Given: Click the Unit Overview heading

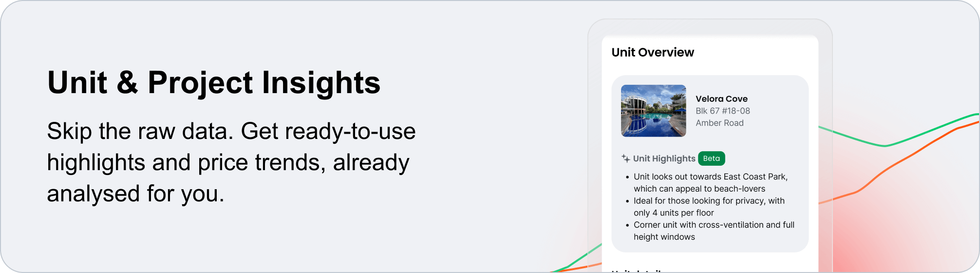Looking at the screenshot, I should (x=653, y=53).
